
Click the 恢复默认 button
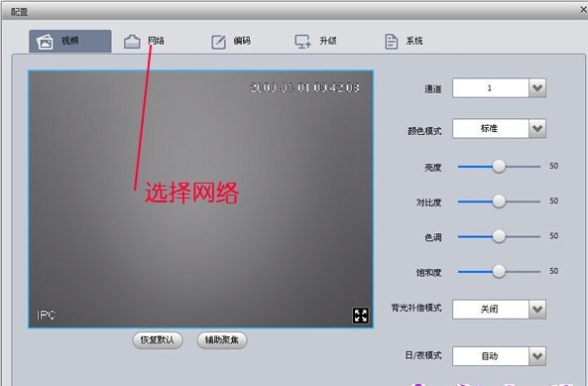(x=158, y=340)
